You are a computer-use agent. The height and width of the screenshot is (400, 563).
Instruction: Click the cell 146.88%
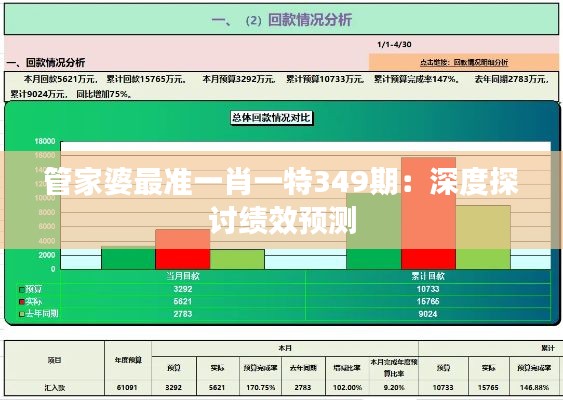534,388
